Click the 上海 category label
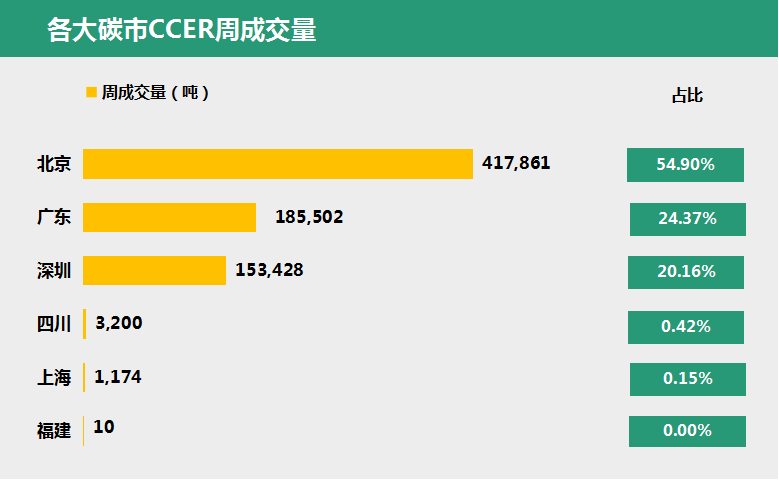 tap(54, 378)
